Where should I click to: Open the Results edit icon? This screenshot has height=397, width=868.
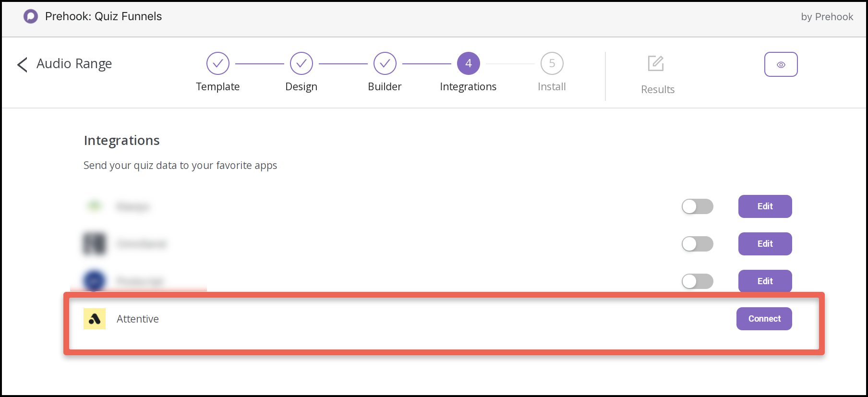[x=656, y=63]
